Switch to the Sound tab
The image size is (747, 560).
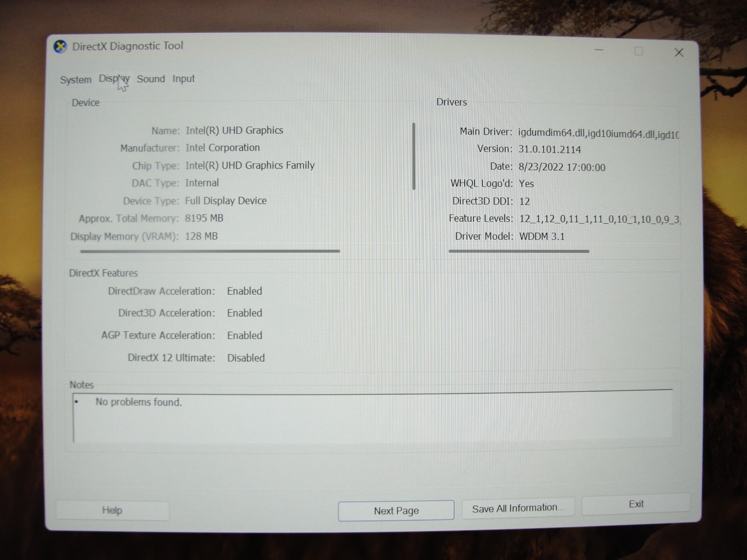151,79
